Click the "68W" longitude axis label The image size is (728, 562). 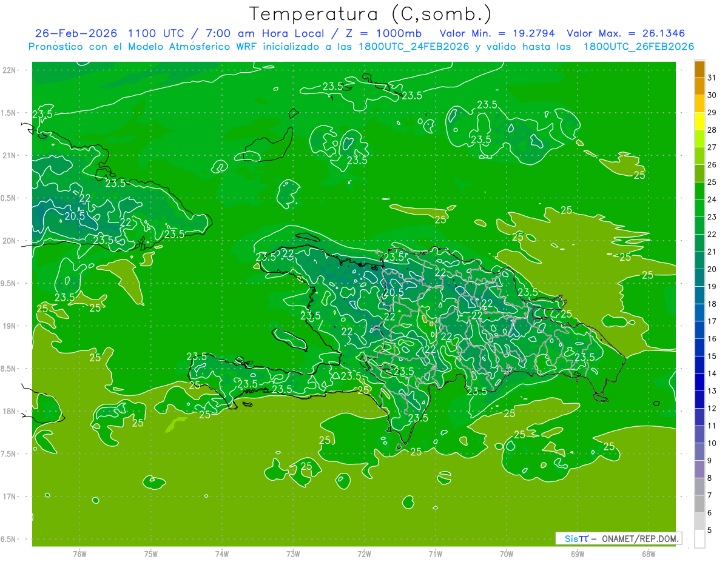tap(649, 554)
